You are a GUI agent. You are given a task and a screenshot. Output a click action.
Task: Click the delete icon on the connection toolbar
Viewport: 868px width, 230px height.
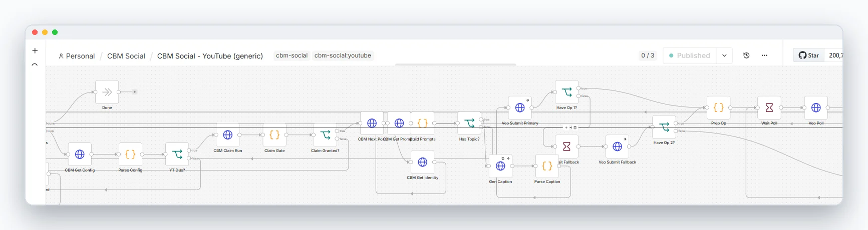point(575,127)
